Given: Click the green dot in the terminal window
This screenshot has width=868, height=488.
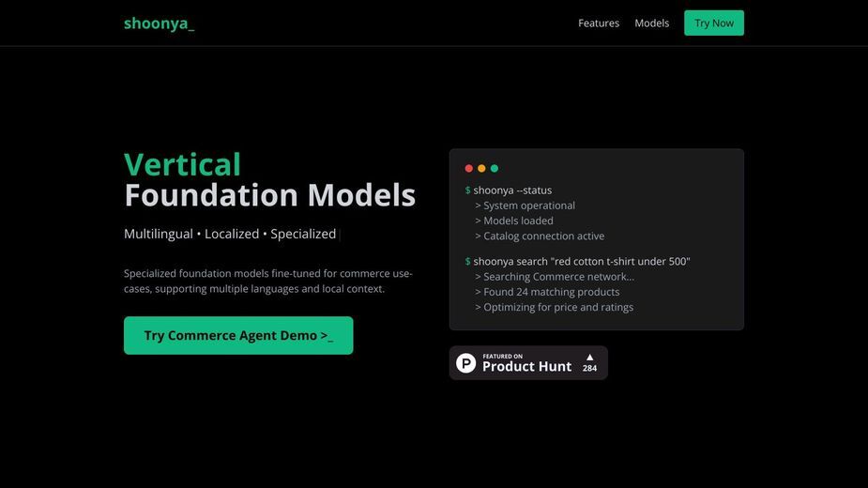Looking at the screenshot, I should tap(495, 168).
